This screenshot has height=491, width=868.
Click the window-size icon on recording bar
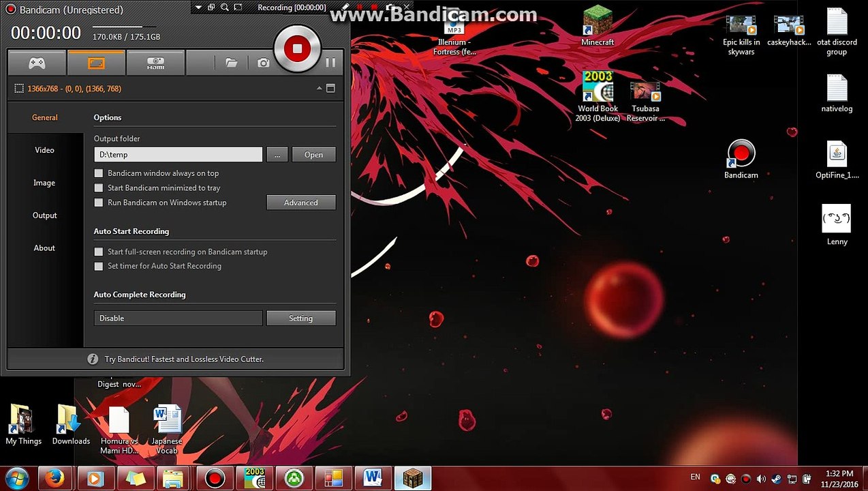[x=211, y=8]
